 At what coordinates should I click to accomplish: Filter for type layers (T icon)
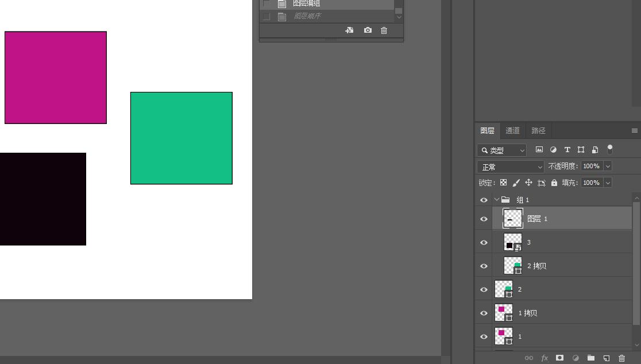tap(567, 150)
